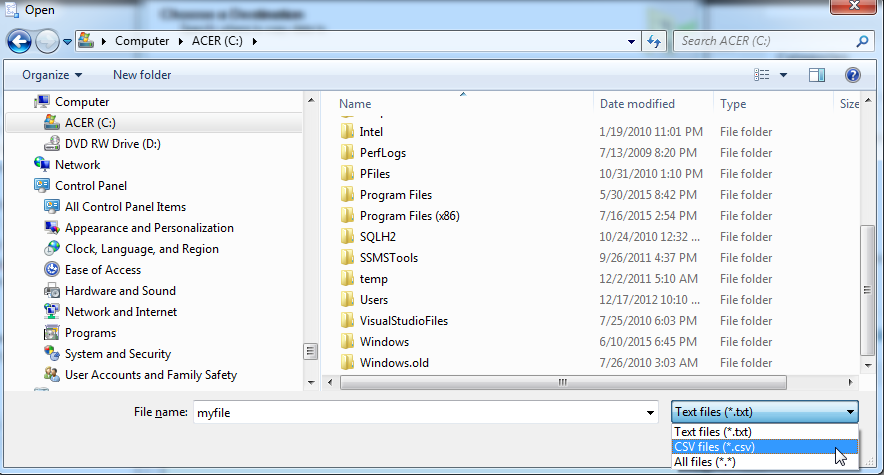Click the Windows folder icon

pyautogui.click(x=347, y=342)
